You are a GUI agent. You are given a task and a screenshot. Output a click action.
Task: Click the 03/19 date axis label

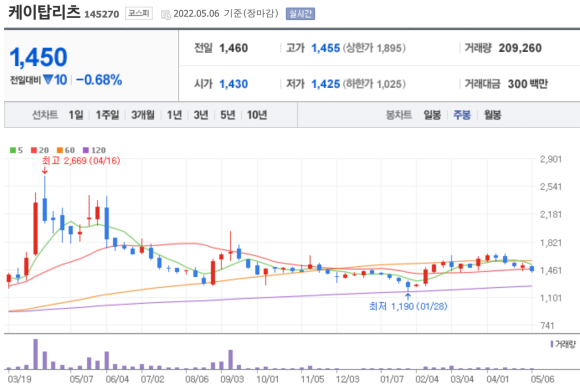coord(20,379)
